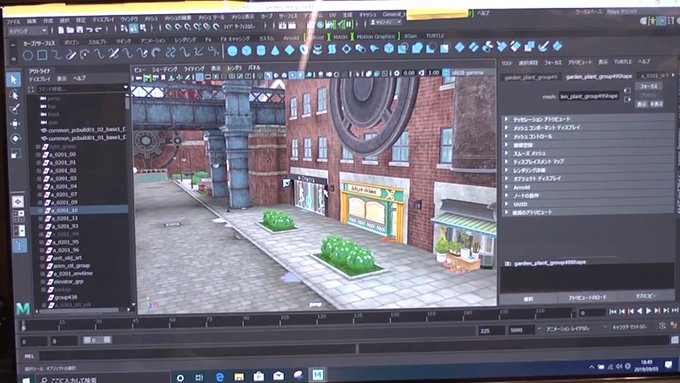Toggle the auto keyframe button
The height and width of the screenshot is (383, 680).
(662, 325)
